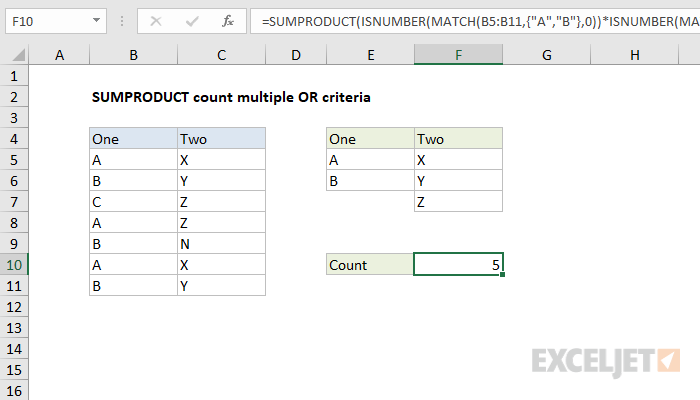700x400 pixels.
Task: Select cell C11 containing 'Y'
Action: pos(221,286)
